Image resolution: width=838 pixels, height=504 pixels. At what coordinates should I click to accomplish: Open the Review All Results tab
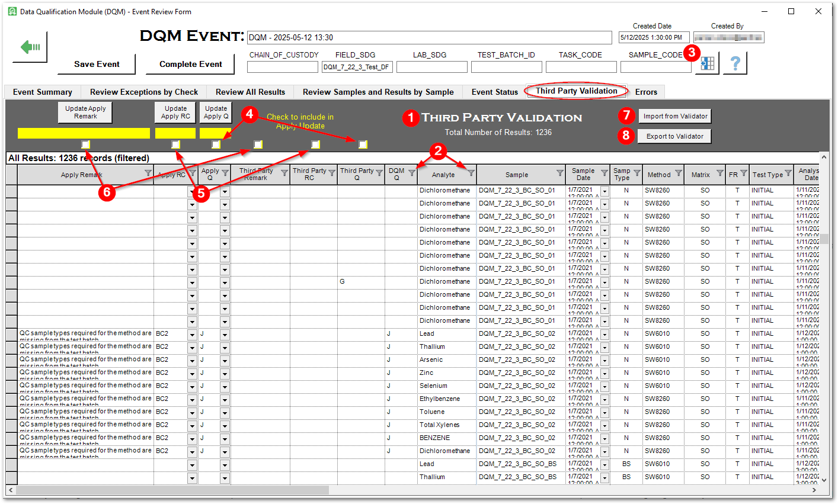click(x=250, y=92)
